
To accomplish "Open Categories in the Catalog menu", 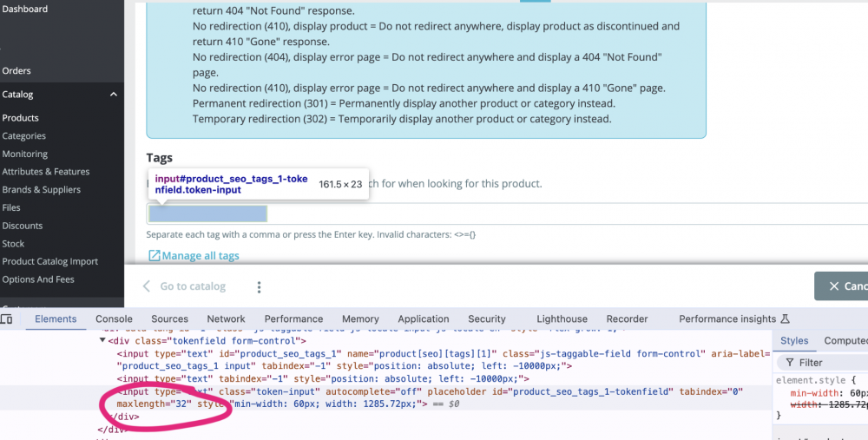I will pos(23,135).
